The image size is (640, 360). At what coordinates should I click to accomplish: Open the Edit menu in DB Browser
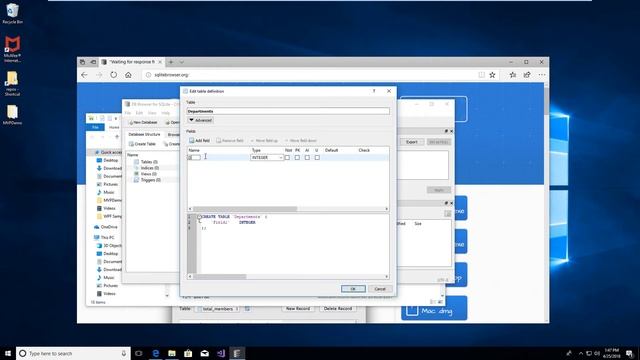[139, 113]
